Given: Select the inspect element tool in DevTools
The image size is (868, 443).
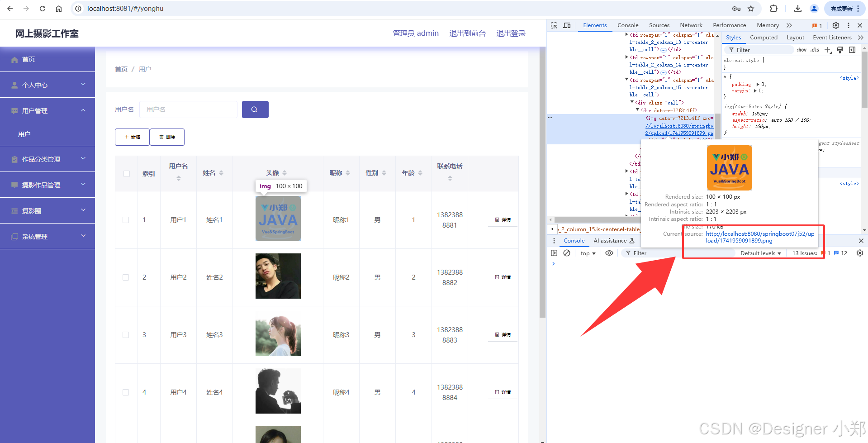Looking at the screenshot, I should pyautogui.click(x=554, y=25).
